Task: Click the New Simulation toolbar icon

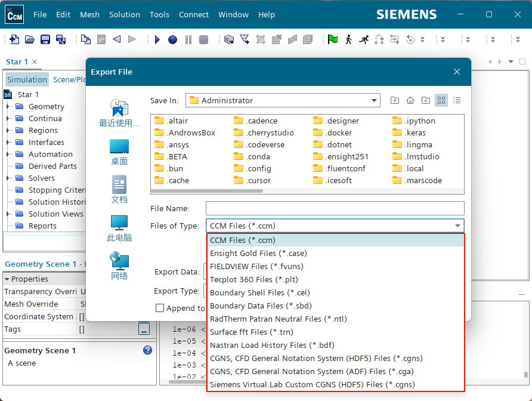Action: click(x=14, y=39)
